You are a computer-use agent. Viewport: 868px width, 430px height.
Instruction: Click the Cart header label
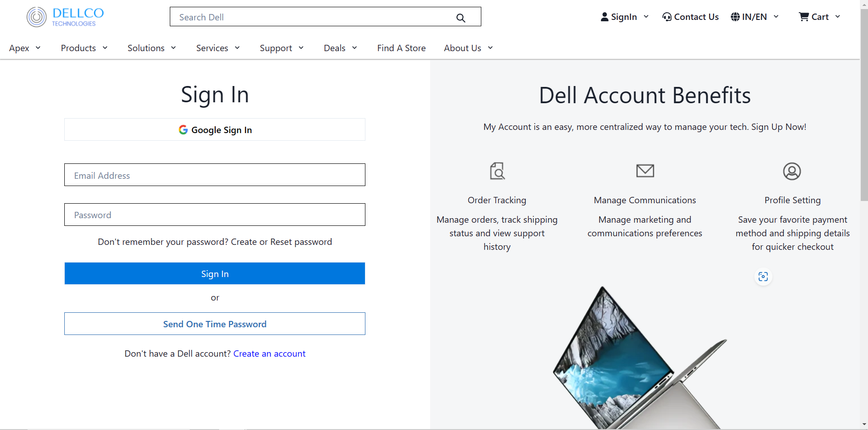tap(820, 17)
